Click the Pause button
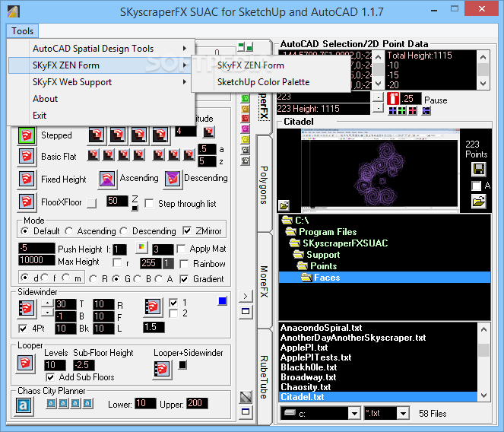The height and width of the screenshot is (432, 504). click(436, 100)
